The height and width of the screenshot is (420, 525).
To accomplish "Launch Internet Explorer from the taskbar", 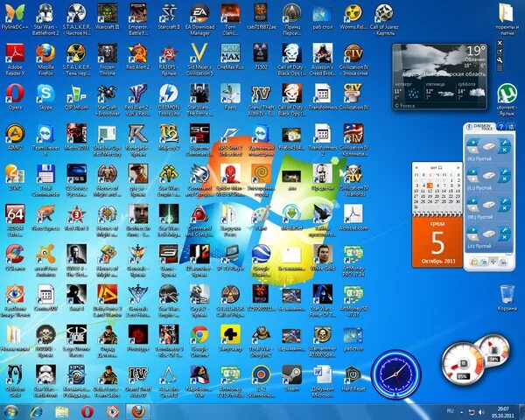I will click(x=37, y=411).
